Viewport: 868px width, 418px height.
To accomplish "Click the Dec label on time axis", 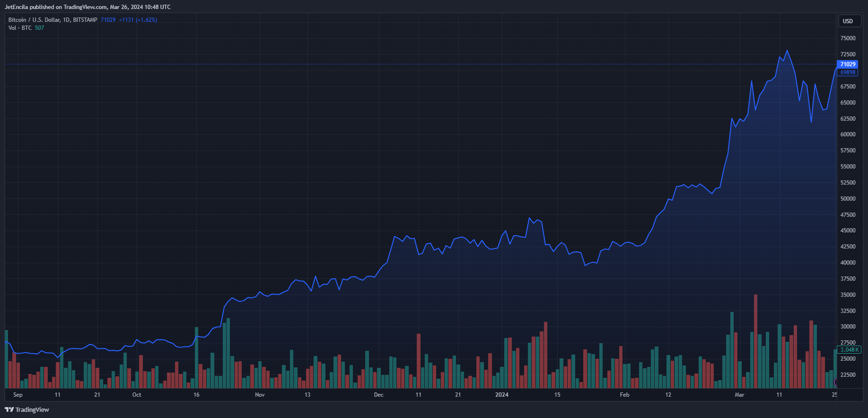I will [x=378, y=395].
